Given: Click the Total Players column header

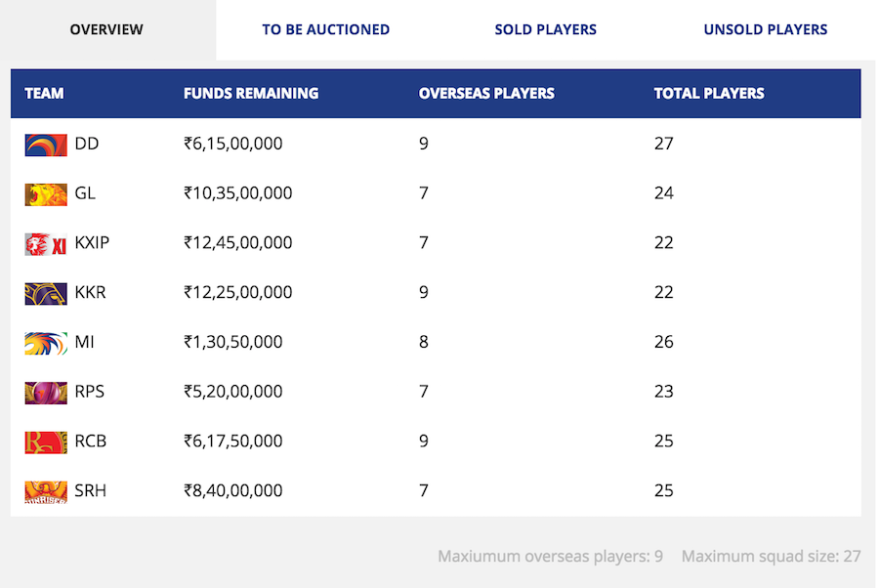Looking at the screenshot, I should pyautogui.click(x=709, y=94).
